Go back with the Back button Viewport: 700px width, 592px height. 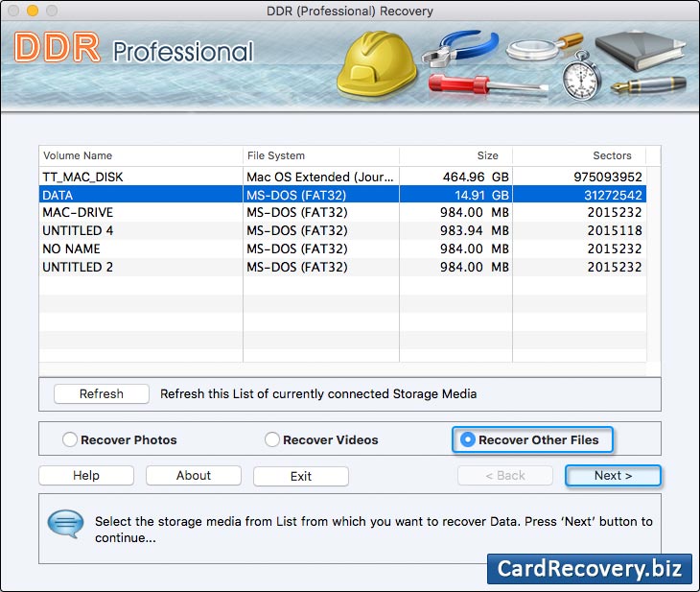click(x=505, y=475)
